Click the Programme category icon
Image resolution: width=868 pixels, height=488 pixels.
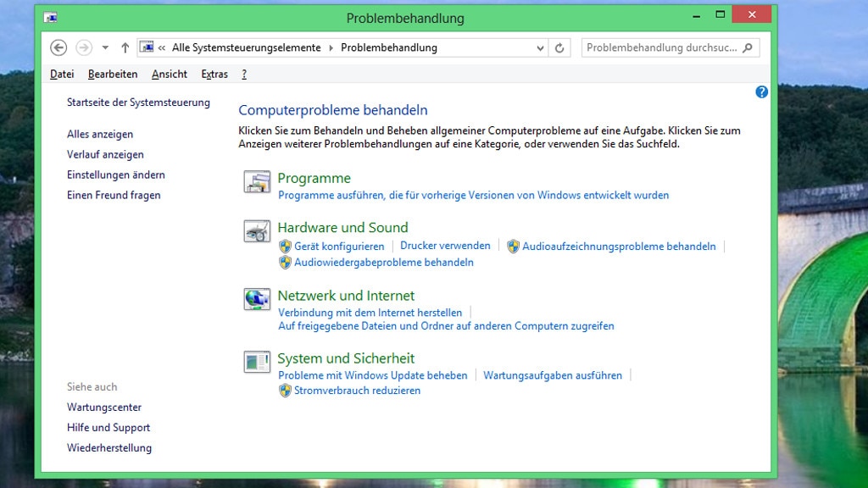257,181
